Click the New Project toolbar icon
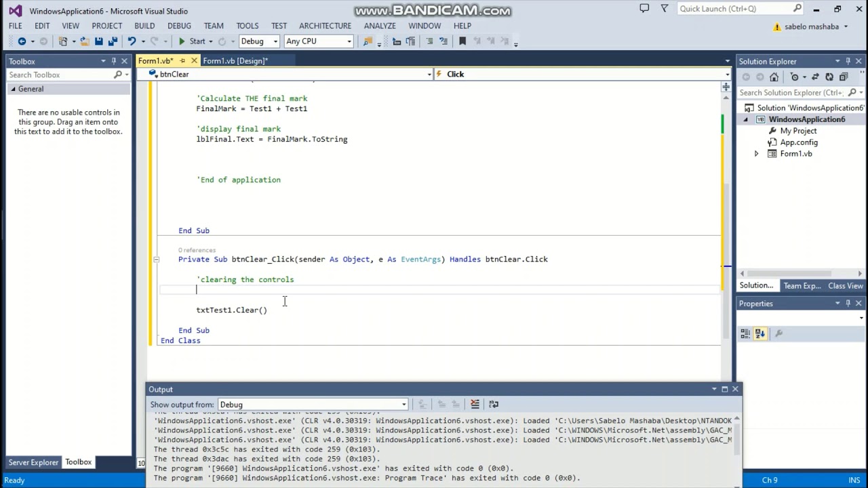 [63, 41]
